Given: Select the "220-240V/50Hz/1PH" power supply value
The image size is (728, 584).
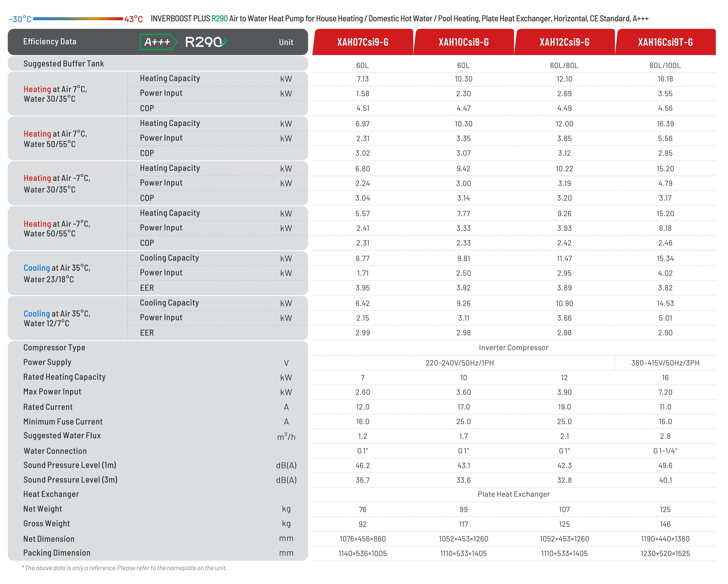Looking at the screenshot, I should pyautogui.click(x=459, y=363).
